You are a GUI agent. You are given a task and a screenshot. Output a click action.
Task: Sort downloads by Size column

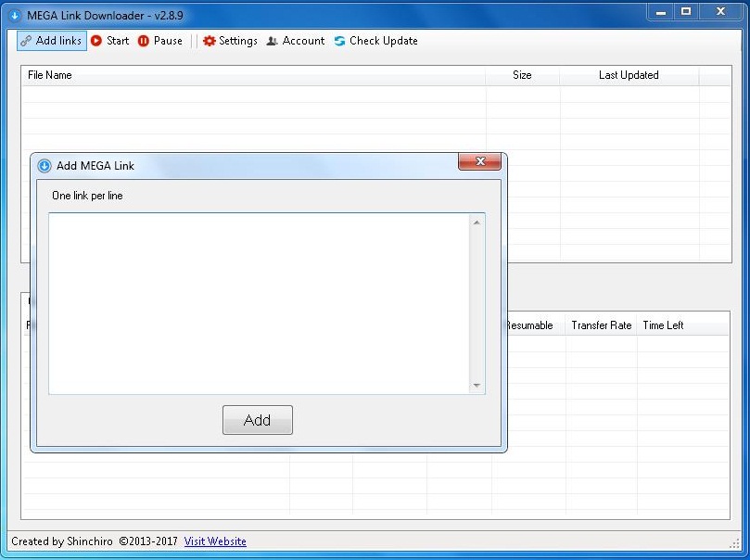pos(521,75)
